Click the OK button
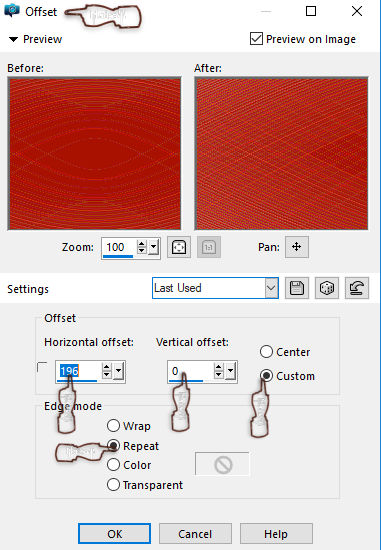The height and width of the screenshot is (550, 381). tap(115, 534)
